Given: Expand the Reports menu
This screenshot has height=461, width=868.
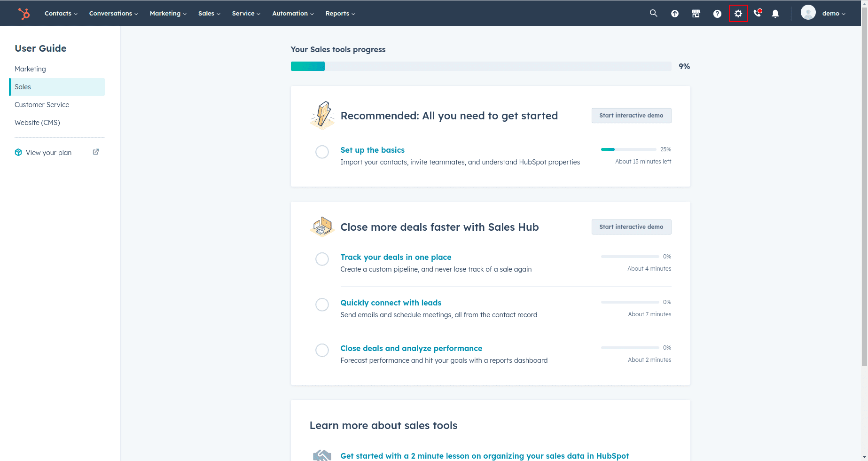Looking at the screenshot, I should point(340,14).
